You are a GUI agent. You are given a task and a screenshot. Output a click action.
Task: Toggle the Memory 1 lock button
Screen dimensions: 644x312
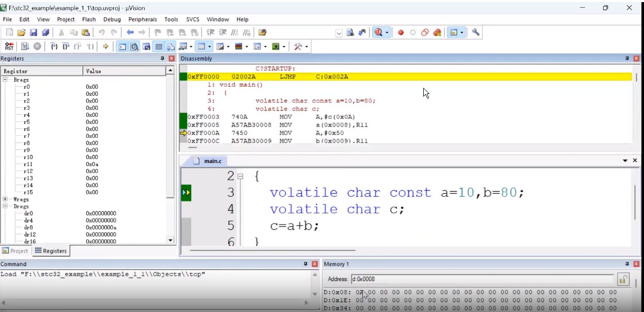pyautogui.click(x=623, y=279)
